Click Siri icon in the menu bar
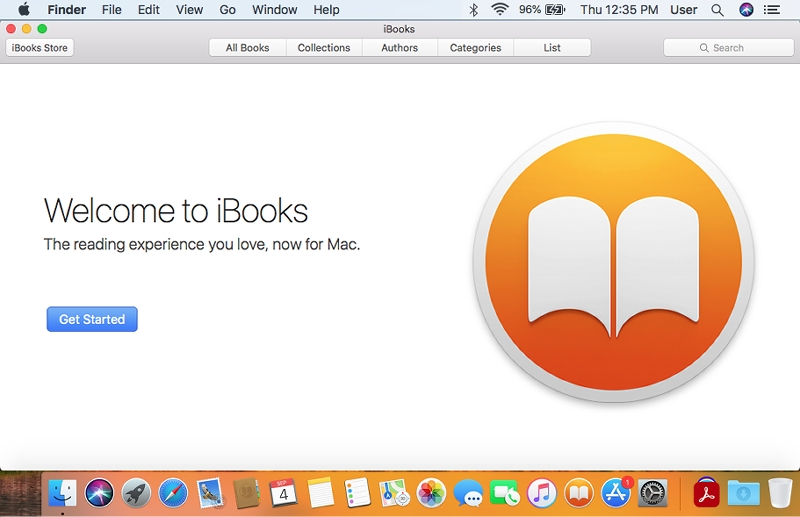 746,10
